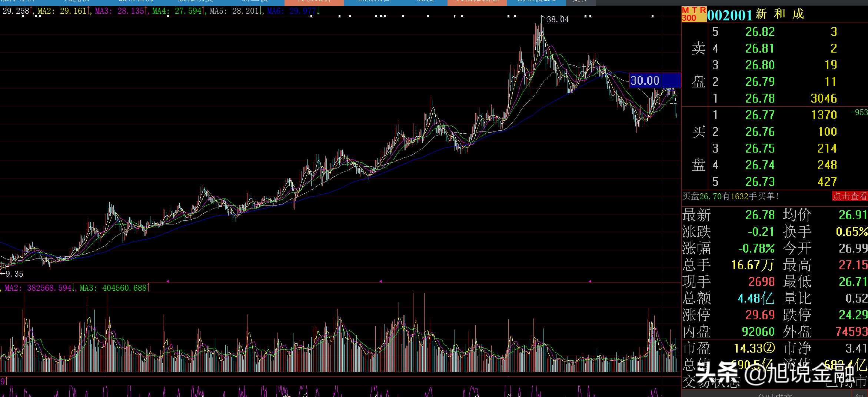Click the 涨停 value 29.69
The width and height of the screenshot is (868, 397).
coord(760,315)
